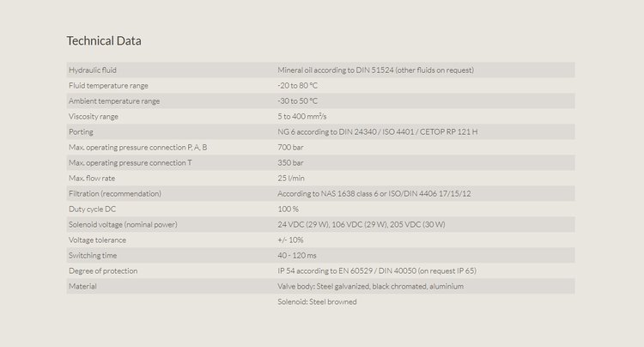This screenshot has width=644, height=347.
Task: Click the Hydraulic fluid row label
Action: pos(93,70)
